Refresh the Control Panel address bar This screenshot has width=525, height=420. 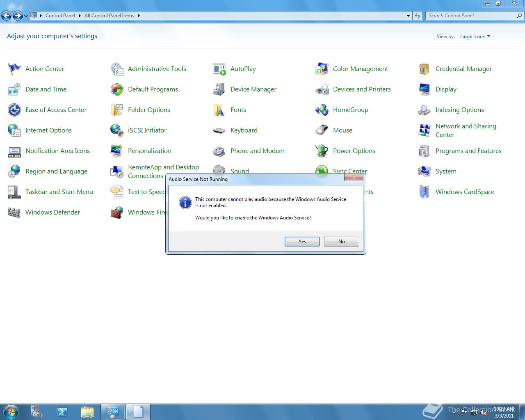pos(418,16)
